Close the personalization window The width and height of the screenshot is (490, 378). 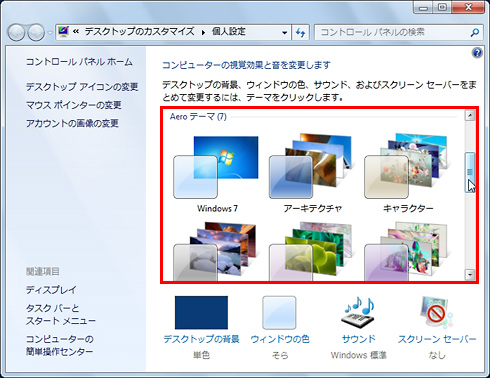pyautogui.click(x=468, y=7)
